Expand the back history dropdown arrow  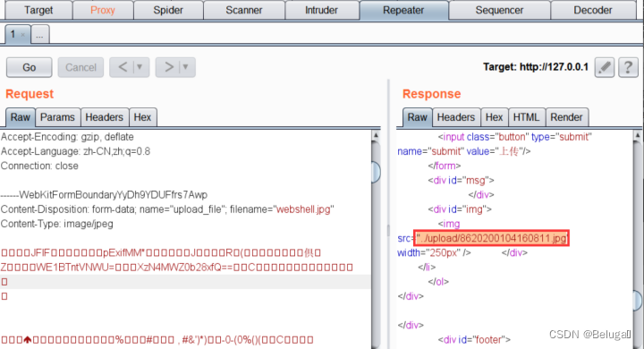point(140,66)
